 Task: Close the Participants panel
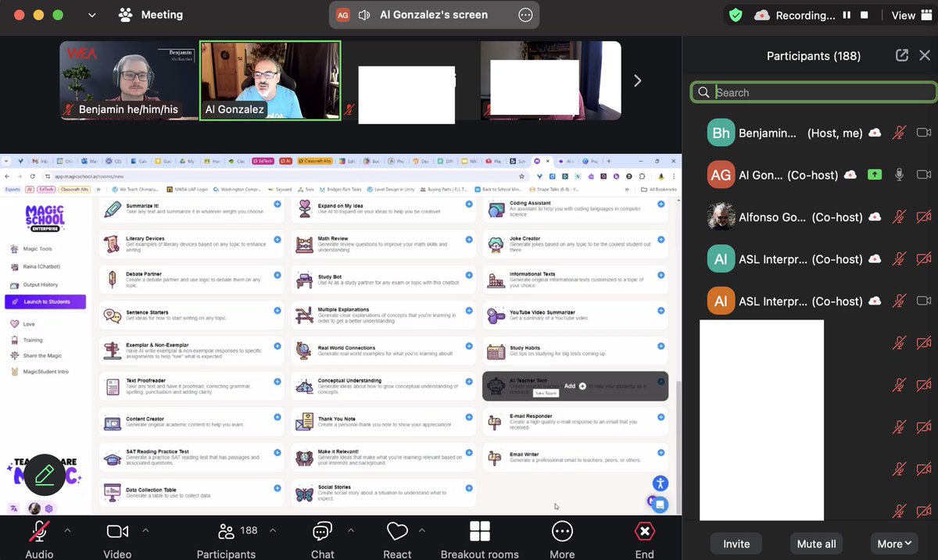(x=925, y=55)
